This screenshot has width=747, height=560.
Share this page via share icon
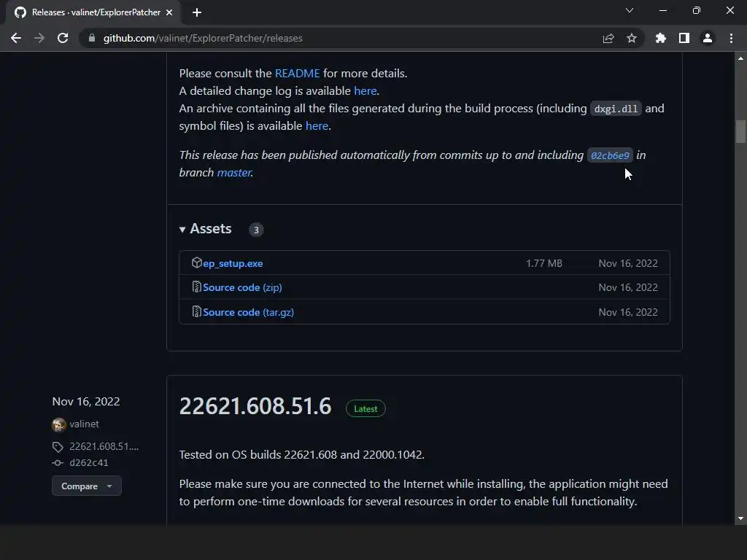click(608, 38)
